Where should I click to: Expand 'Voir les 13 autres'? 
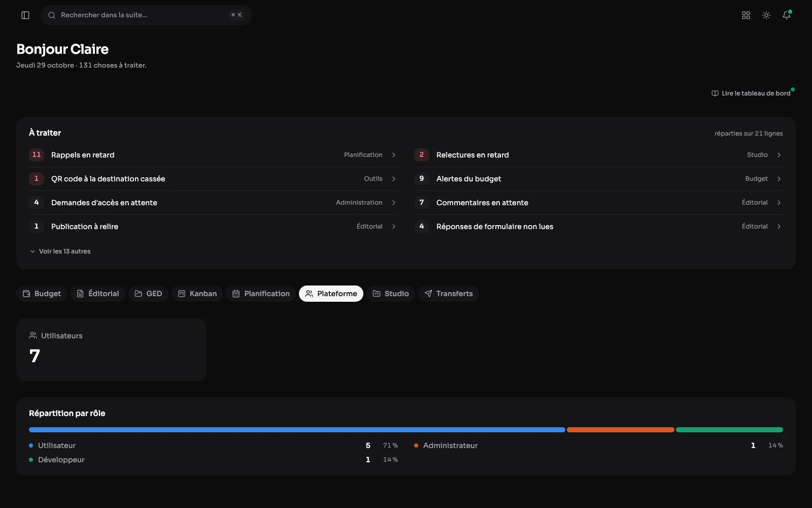click(60, 251)
